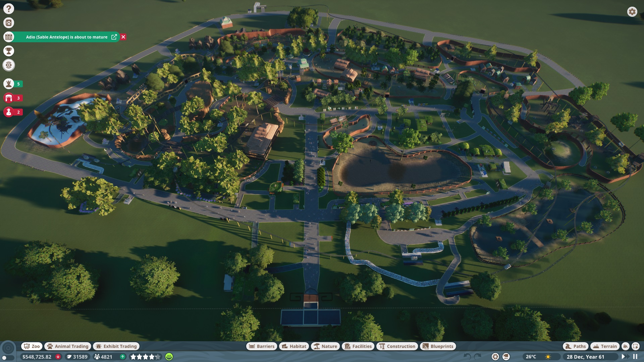Image resolution: width=644 pixels, height=362 pixels.
Task: Open the Nature build menu
Action: pos(325,346)
